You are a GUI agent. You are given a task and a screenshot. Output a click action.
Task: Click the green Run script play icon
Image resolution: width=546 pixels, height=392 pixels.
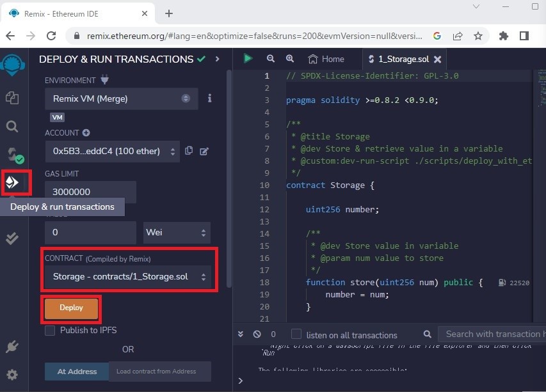pyautogui.click(x=248, y=58)
